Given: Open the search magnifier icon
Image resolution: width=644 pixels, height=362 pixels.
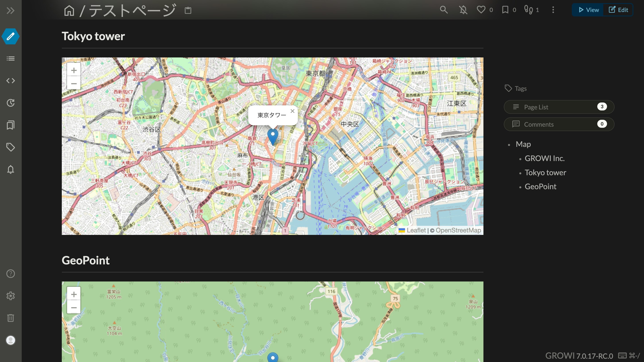Looking at the screenshot, I should (x=444, y=10).
